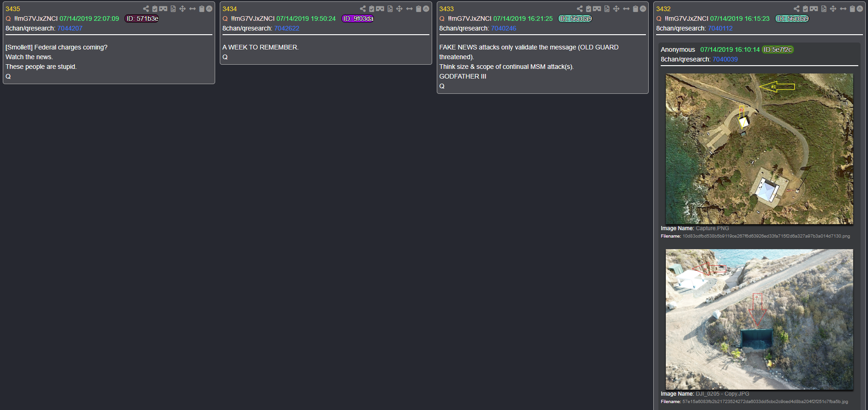Screen dimensions: 868x410
Task: Click the horizontal arrows icon on post 3433
Action: [626, 9]
